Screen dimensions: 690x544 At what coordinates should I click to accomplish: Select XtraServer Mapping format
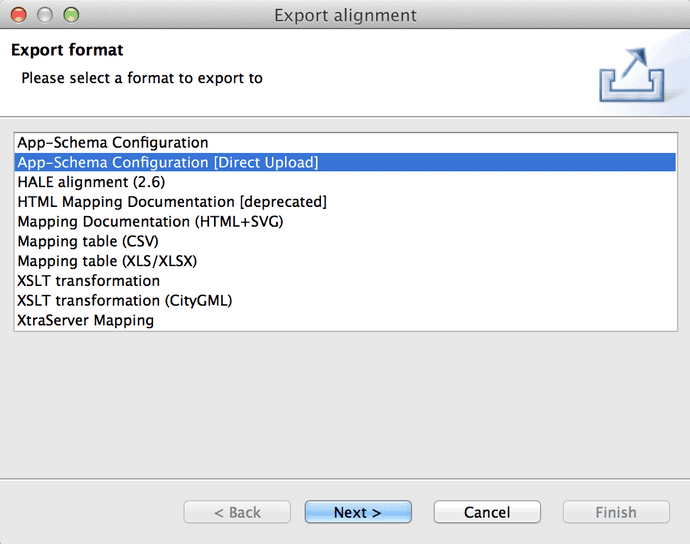(x=345, y=320)
